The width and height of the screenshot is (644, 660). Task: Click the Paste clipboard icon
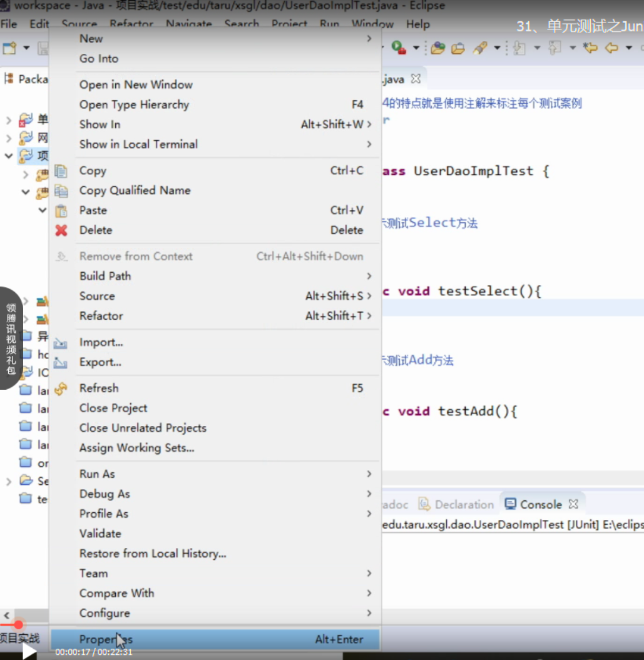tap(61, 210)
